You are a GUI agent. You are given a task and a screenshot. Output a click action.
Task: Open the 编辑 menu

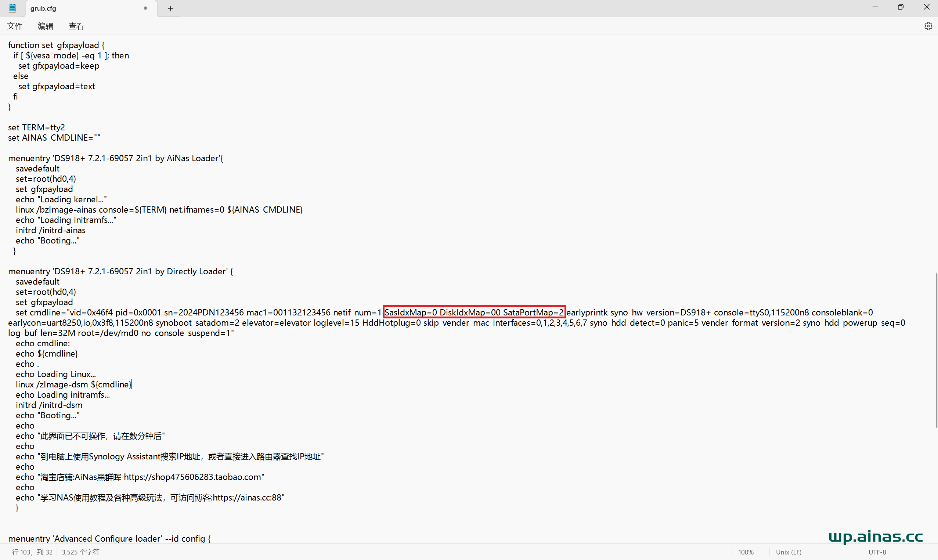coord(45,26)
